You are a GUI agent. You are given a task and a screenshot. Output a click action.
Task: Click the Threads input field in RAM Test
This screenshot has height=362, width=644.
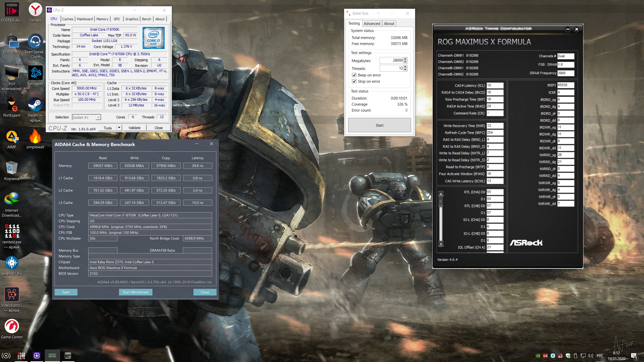(391, 68)
